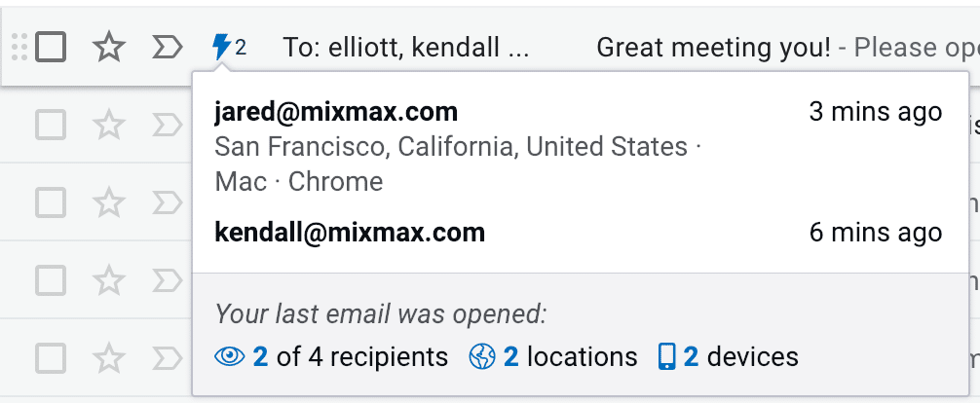Click the globe locations icon
The width and height of the screenshot is (980, 403).
[x=483, y=357]
